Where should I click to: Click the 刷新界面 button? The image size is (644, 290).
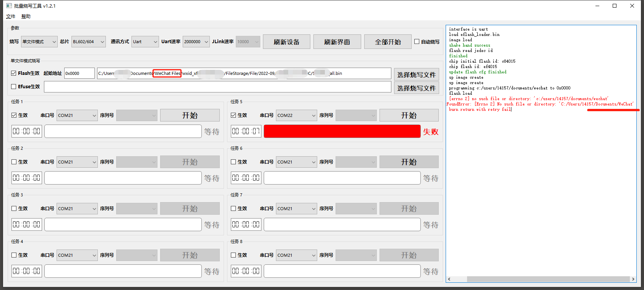337,42
